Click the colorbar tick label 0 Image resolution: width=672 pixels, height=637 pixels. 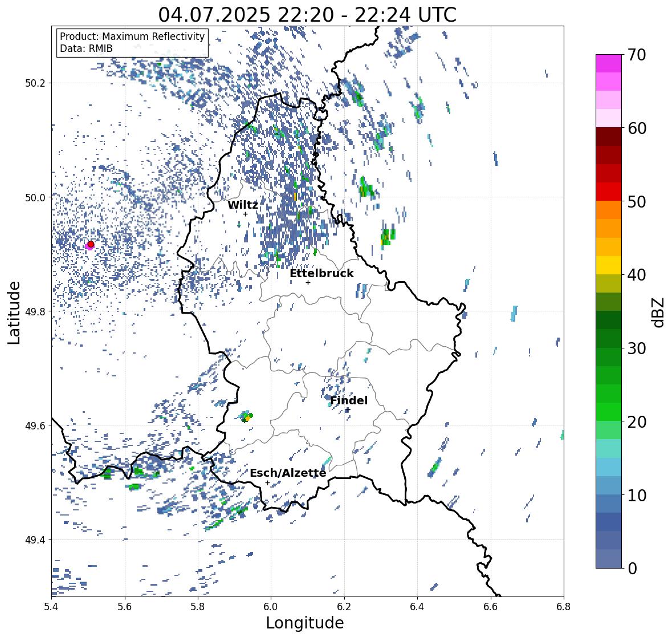pos(632,569)
